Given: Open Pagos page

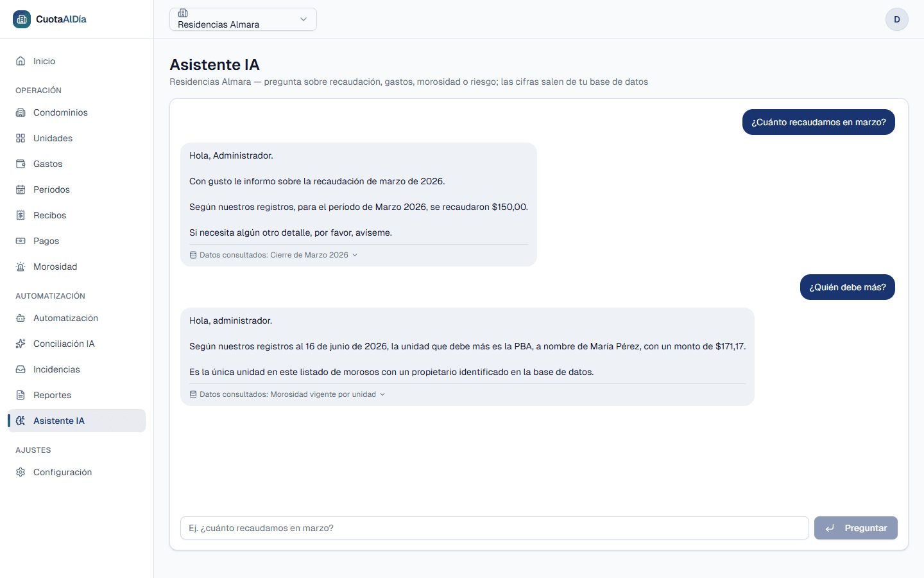Looking at the screenshot, I should pos(77,241).
